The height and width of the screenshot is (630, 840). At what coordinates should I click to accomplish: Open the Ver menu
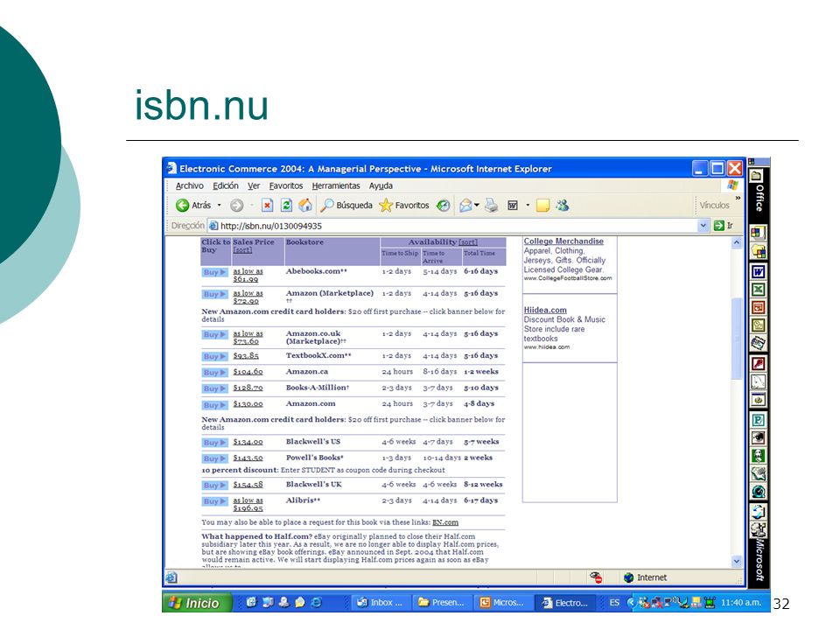(x=254, y=185)
